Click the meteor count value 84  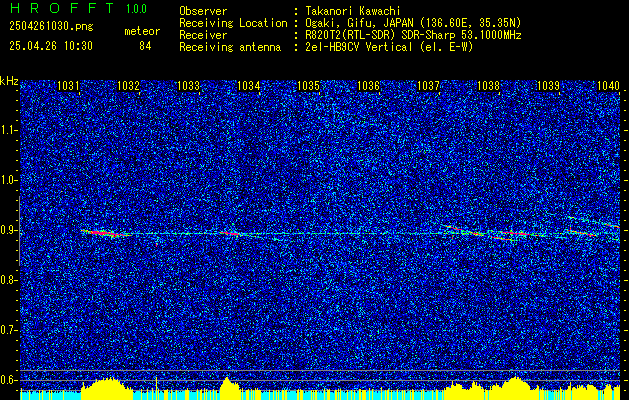[145, 46]
